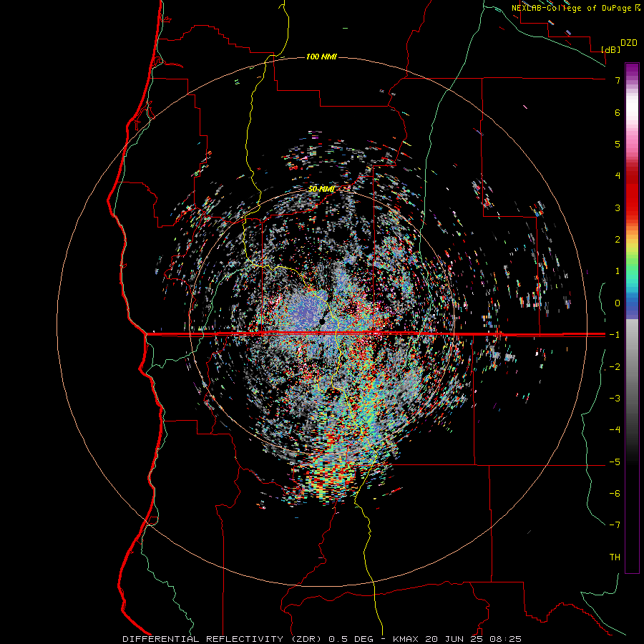Select the -5 value on color scale
Viewport: 644px width, 644px height.
point(615,462)
